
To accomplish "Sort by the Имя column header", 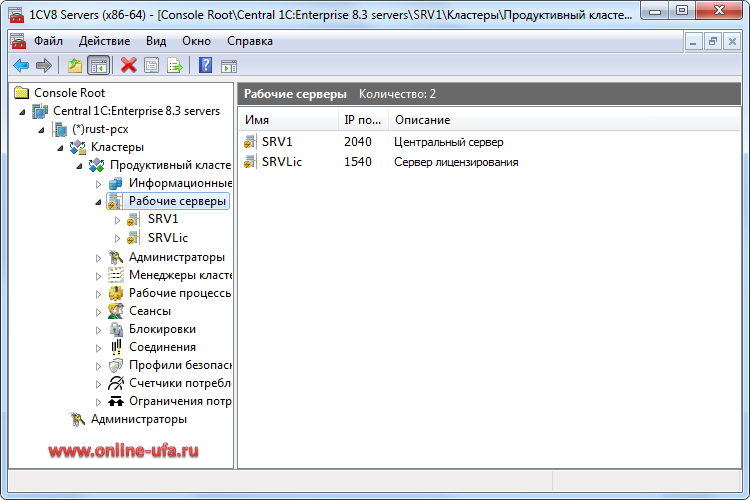I will [x=289, y=120].
